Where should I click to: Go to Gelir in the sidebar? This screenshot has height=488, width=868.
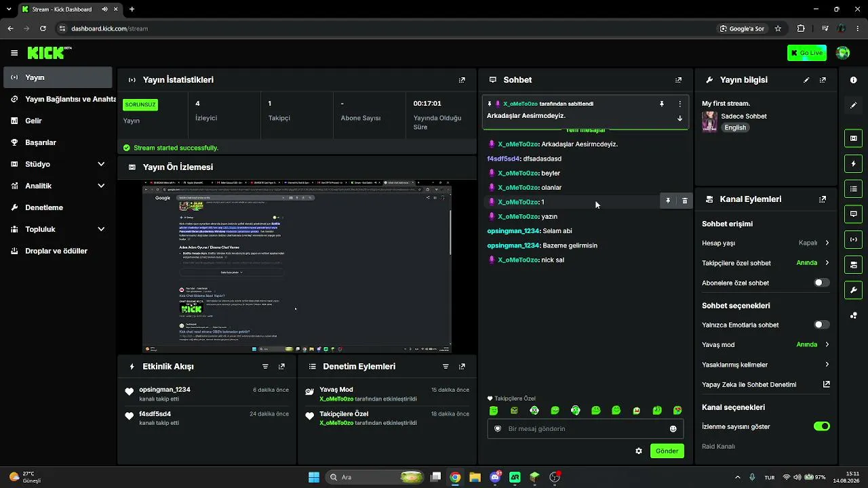coord(58,121)
